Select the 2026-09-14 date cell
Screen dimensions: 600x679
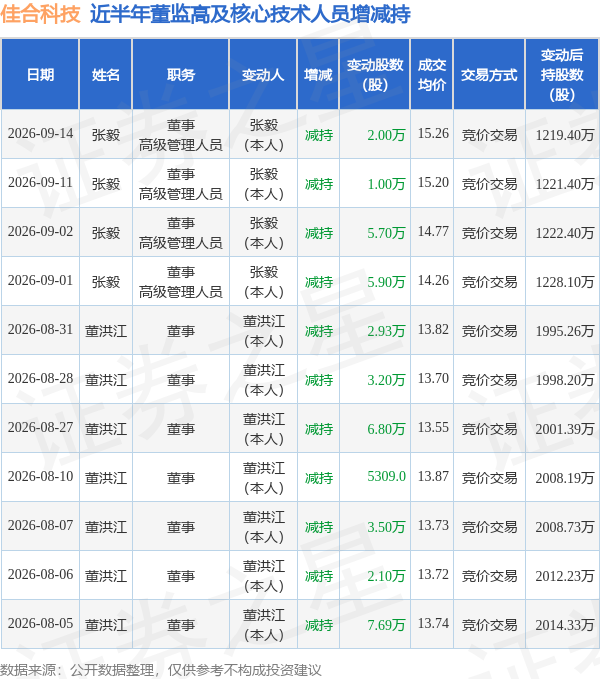click(x=40, y=133)
